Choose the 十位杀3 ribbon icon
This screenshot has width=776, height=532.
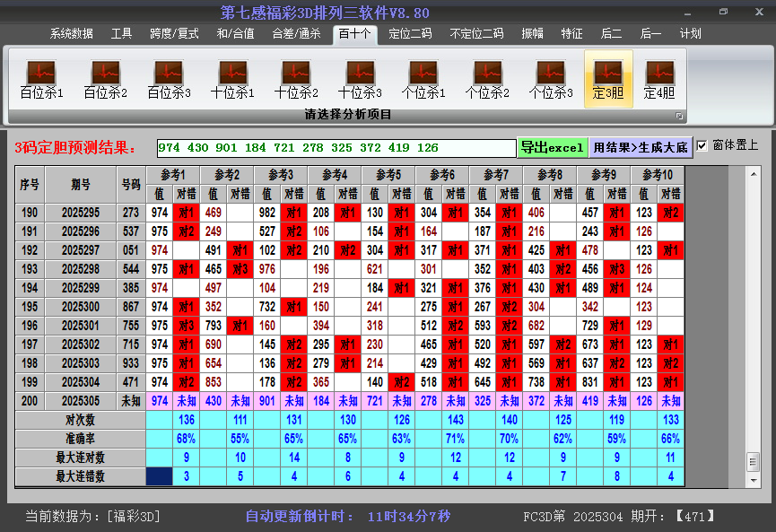[360, 79]
